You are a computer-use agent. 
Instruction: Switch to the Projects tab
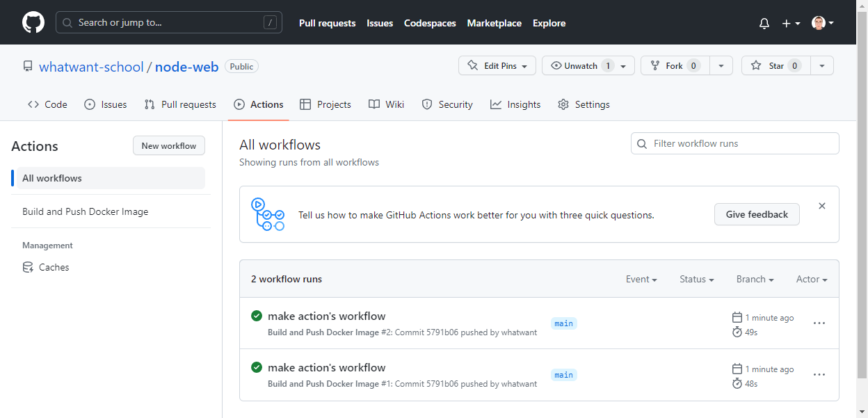325,104
